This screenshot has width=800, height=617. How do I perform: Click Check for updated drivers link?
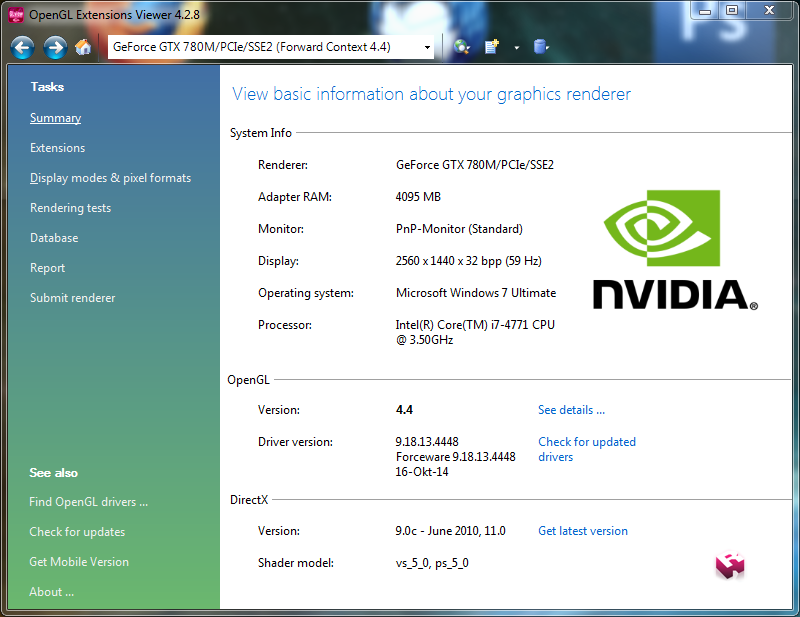coord(586,449)
